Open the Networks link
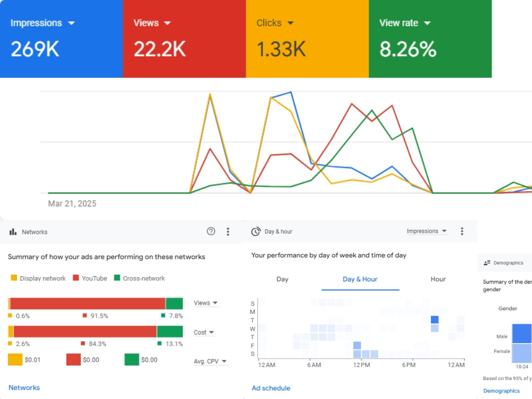The width and height of the screenshot is (532, 399). pos(24,387)
